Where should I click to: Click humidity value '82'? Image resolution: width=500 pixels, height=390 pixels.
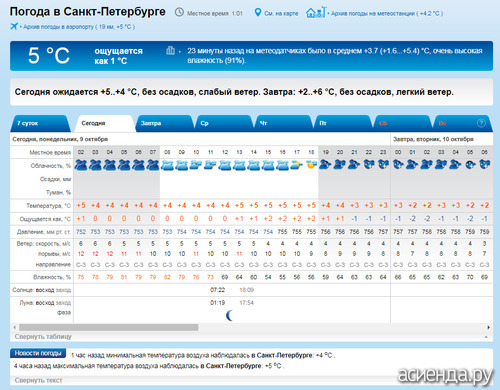pyautogui.click(x=167, y=277)
